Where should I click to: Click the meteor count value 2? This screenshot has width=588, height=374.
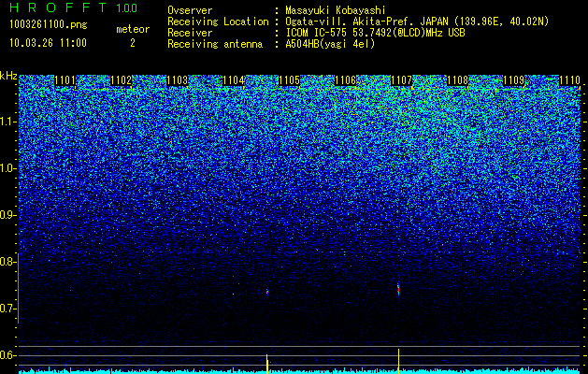tap(133, 43)
